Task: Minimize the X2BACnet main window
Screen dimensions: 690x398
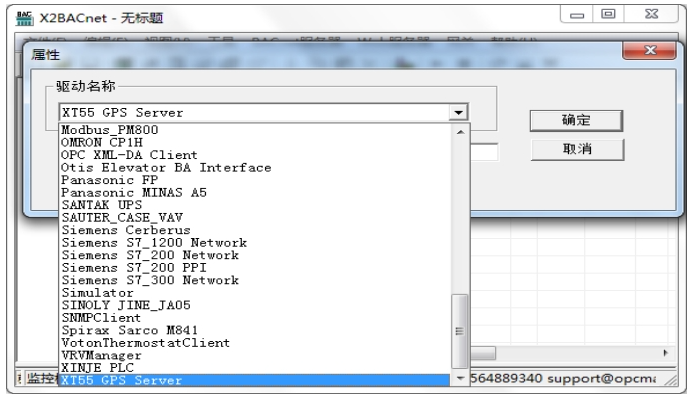Action: click(x=576, y=15)
